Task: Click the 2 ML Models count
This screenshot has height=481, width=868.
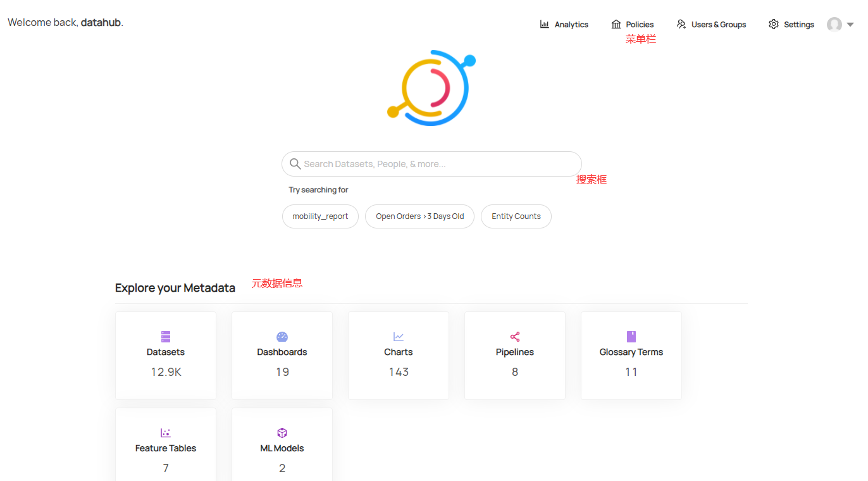Action: pos(282,468)
